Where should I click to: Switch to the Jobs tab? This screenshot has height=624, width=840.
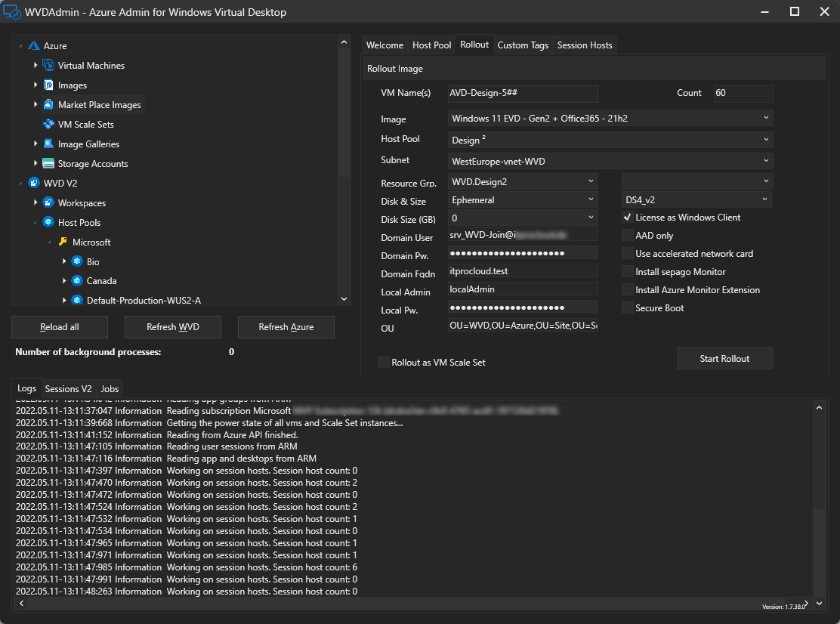tap(110, 389)
